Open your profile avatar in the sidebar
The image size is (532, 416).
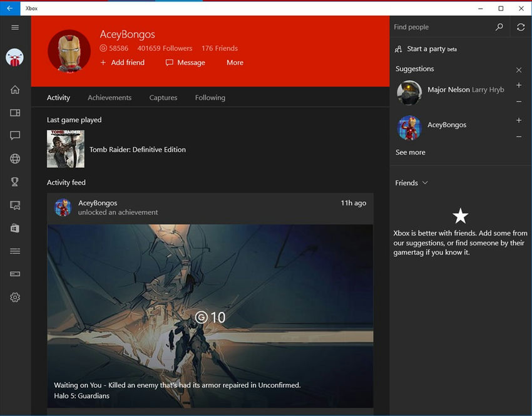pyautogui.click(x=15, y=56)
